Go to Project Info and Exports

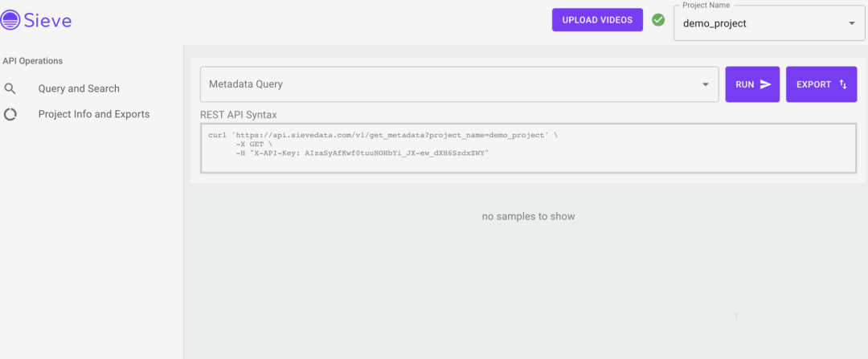(94, 115)
